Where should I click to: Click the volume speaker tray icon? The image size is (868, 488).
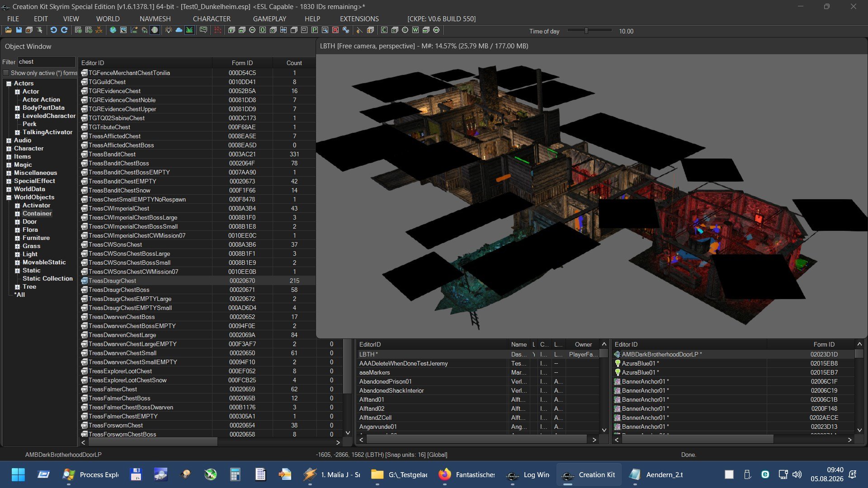[797, 474]
